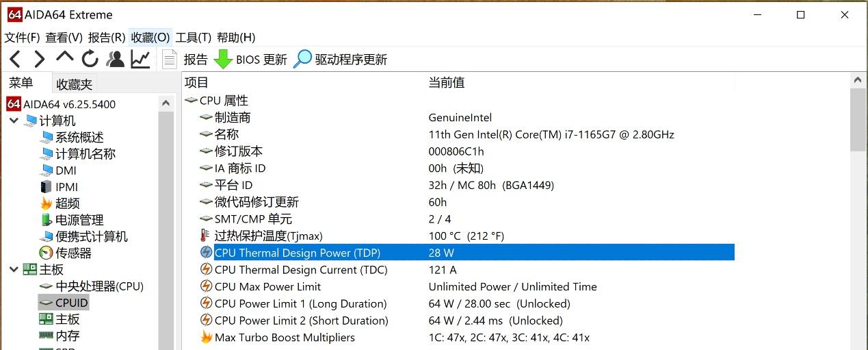Open the 报告(R) menu
The height and width of the screenshot is (350, 868).
[x=107, y=38]
